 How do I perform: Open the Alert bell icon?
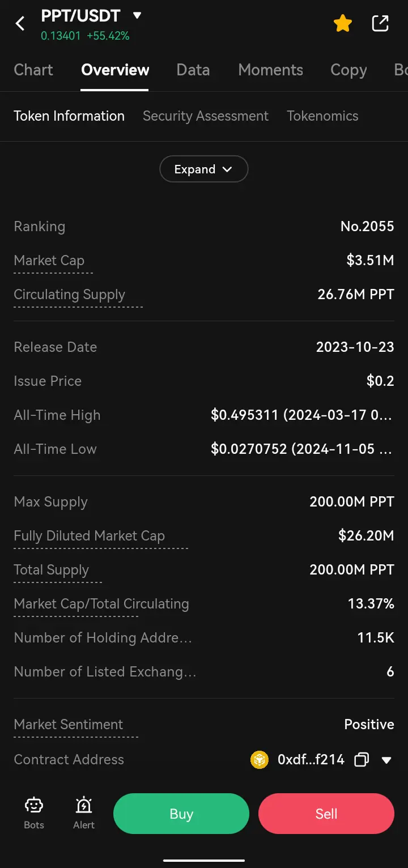(x=84, y=805)
